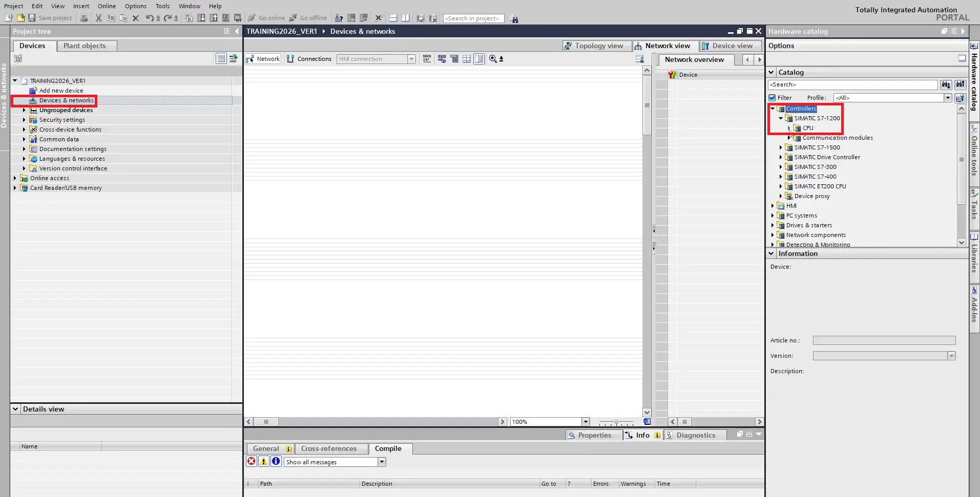This screenshot has height=497, width=980.
Task: Open the Start simulation icon
Action: (351, 18)
